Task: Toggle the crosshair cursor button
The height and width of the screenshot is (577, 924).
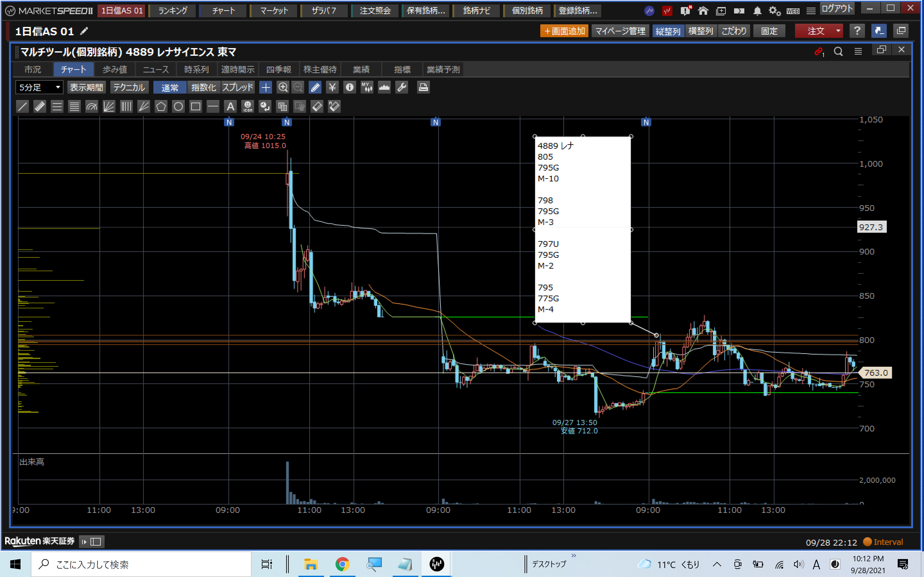Action: pyautogui.click(x=265, y=88)
